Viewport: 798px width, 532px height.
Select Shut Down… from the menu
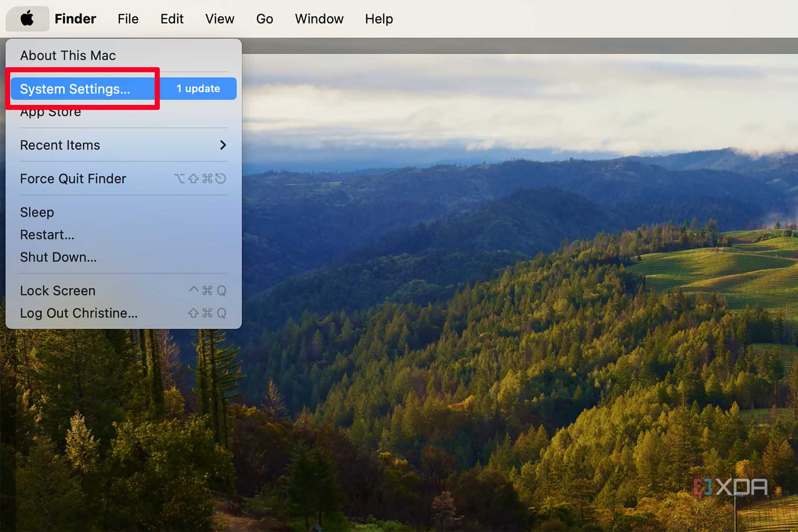[123, 257]
